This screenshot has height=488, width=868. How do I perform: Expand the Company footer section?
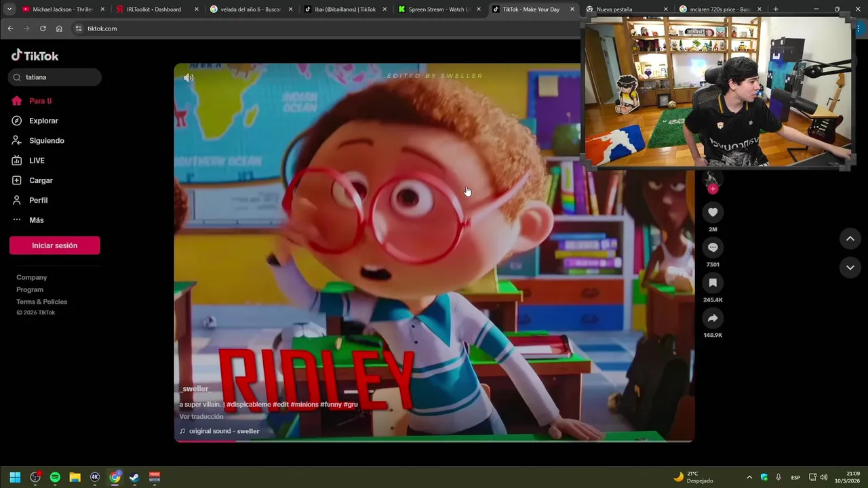pyautogui.click(x=32, y=277)
